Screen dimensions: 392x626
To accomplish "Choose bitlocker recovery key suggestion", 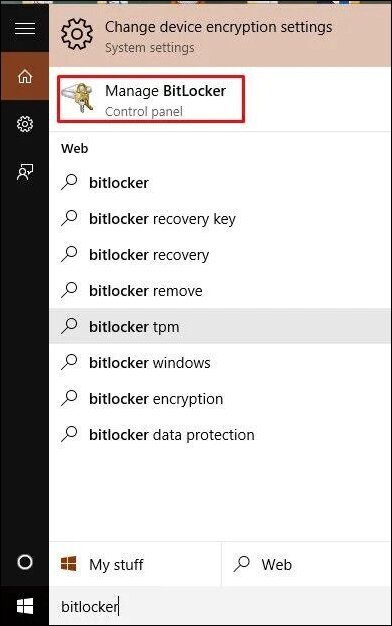I will pyautogui.click(x=220, y=219).
